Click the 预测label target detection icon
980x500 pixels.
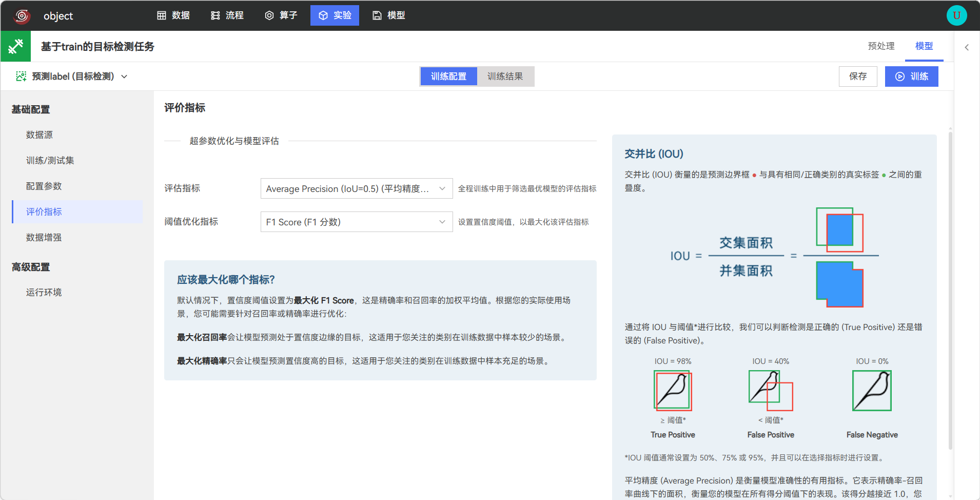21,76
